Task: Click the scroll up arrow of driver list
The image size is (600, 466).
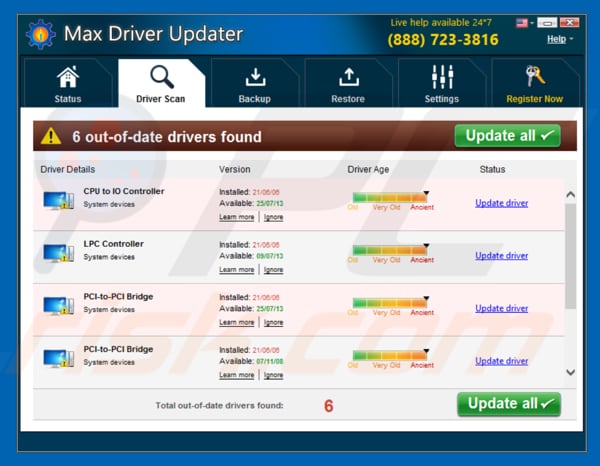Action: coord(571,195)
